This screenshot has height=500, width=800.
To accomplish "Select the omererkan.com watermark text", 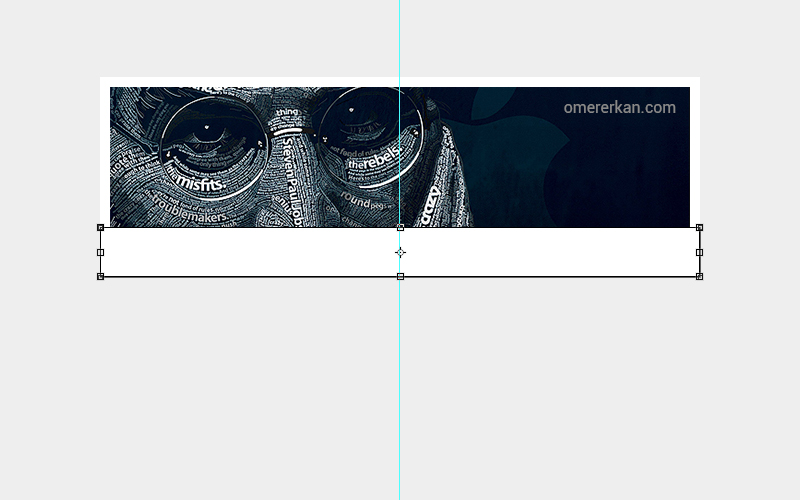I will pyautogui.click(x=619, y=108).
